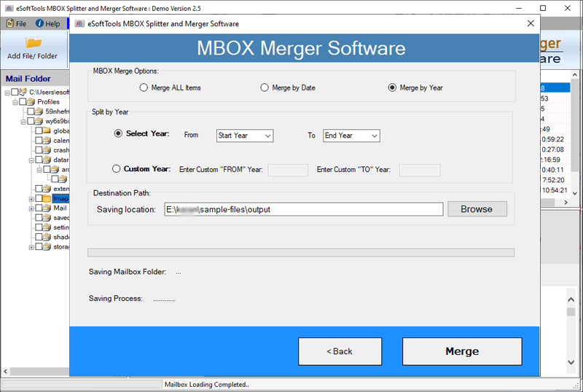Open the File menu

tap(16, 23)
